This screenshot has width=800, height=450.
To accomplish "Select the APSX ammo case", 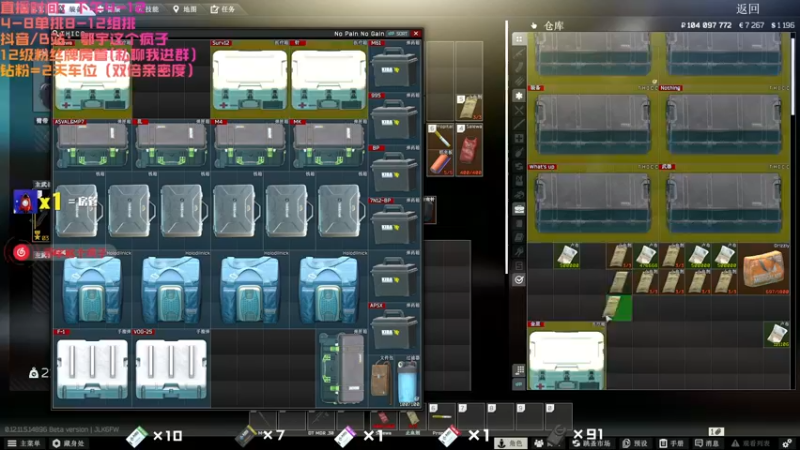I will pos(394,329).
